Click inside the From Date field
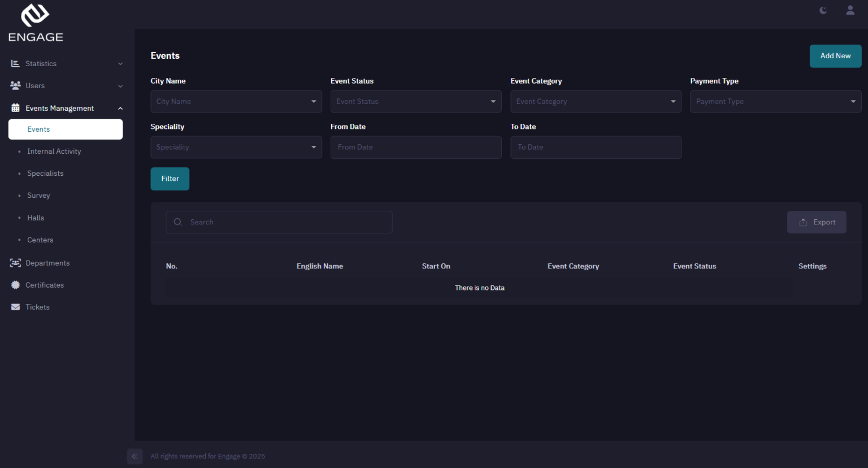The width and height of the screenshot is (868, 468). pos(416,147)
